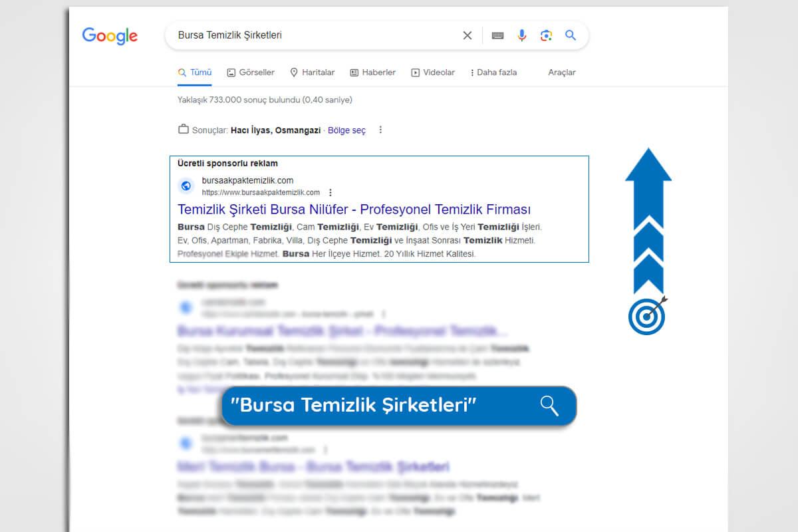This screenshot has width=798, height=532.
Task: Search by image with Google Lens
Action: [546, 35]
